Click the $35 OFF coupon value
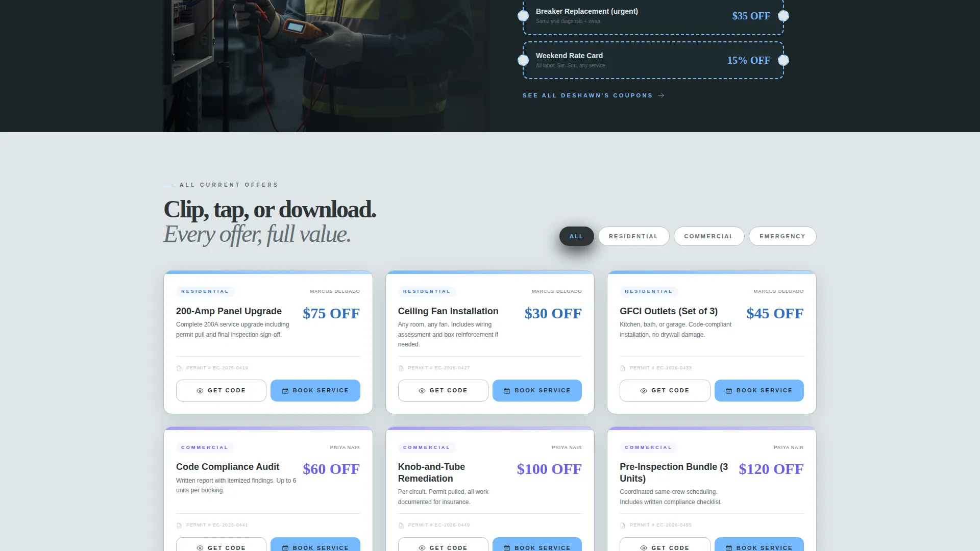 pyautogui.click(x=751, y=16)
